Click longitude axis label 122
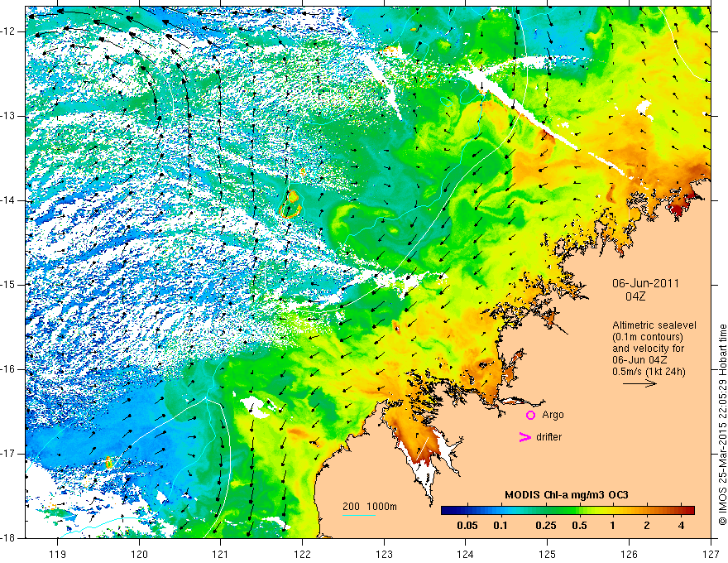The width and height of the screenshot is (728, 563). click(x=302, y=555)
